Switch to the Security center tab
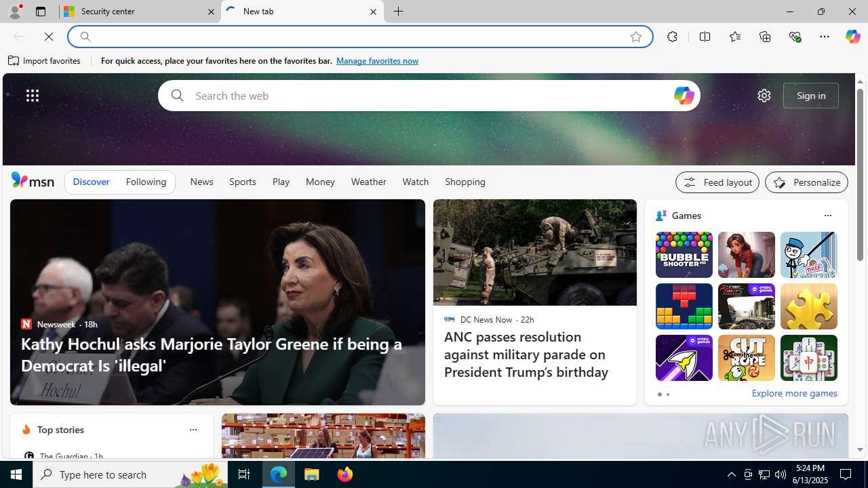 (x=140, y=12)
